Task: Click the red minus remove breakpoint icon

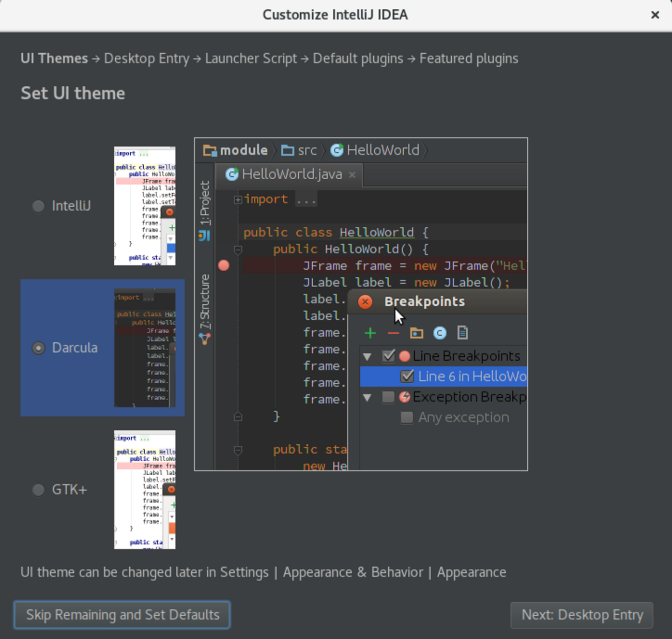Action: [x=393, y=333]
